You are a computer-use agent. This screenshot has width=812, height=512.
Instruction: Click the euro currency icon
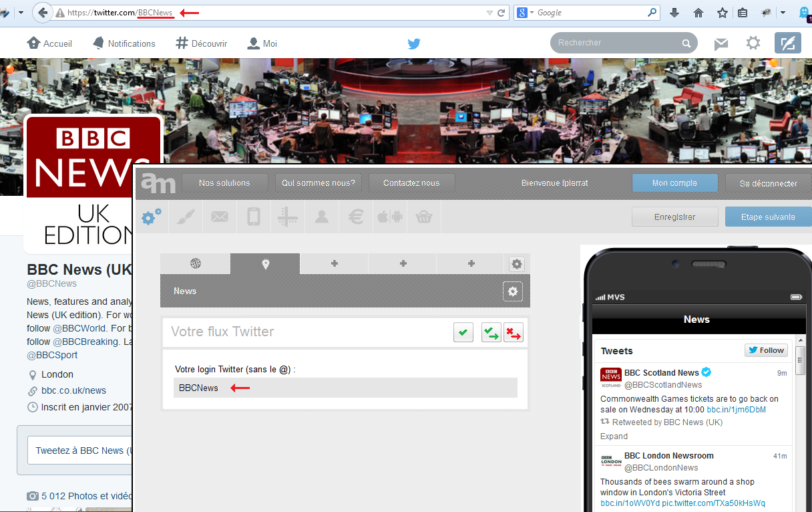[x=355, y=217]
